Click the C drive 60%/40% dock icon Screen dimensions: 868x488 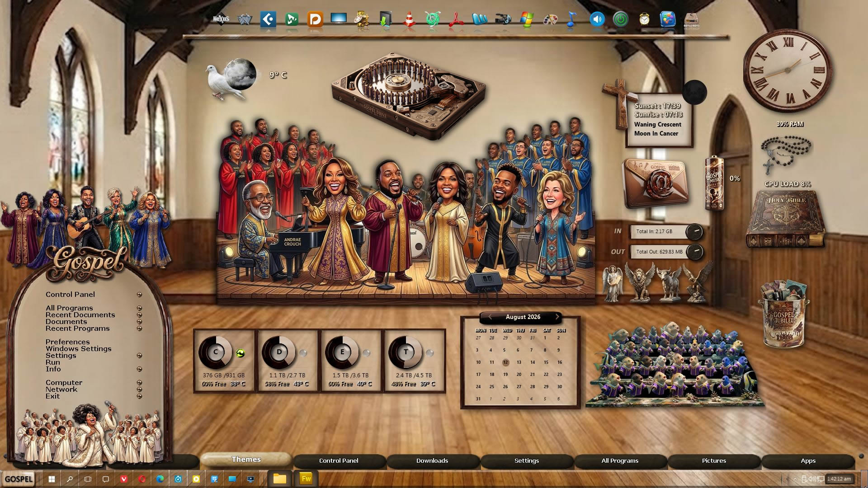coord(691,20)
